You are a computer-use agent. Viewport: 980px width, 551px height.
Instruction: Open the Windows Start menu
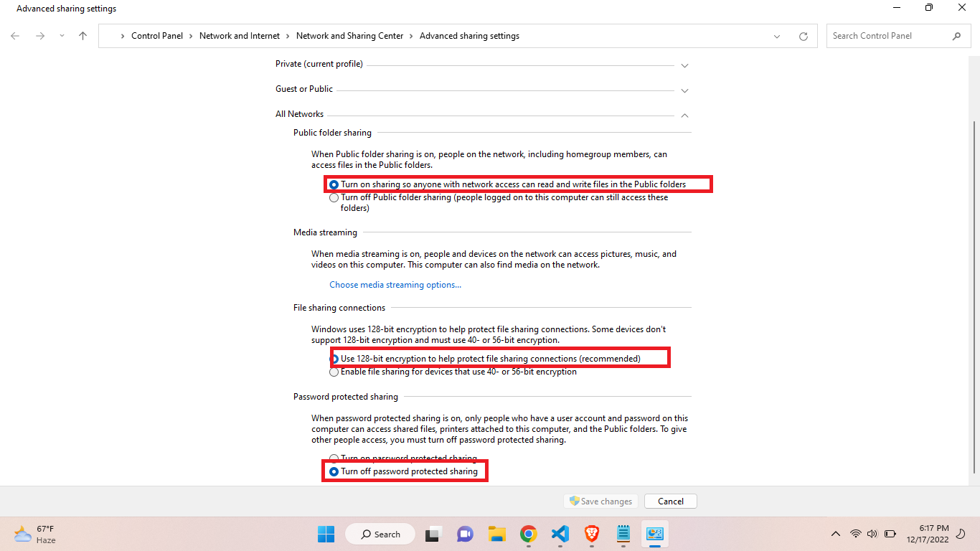pyautogui.click(x=326, y=534)
